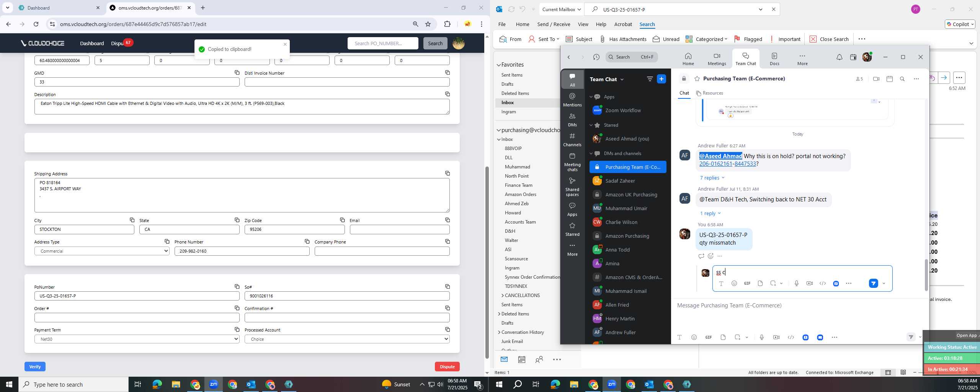Screen dimensions: 980x392
Task: Open Outlook File menu
Action: tap(501, 24)
